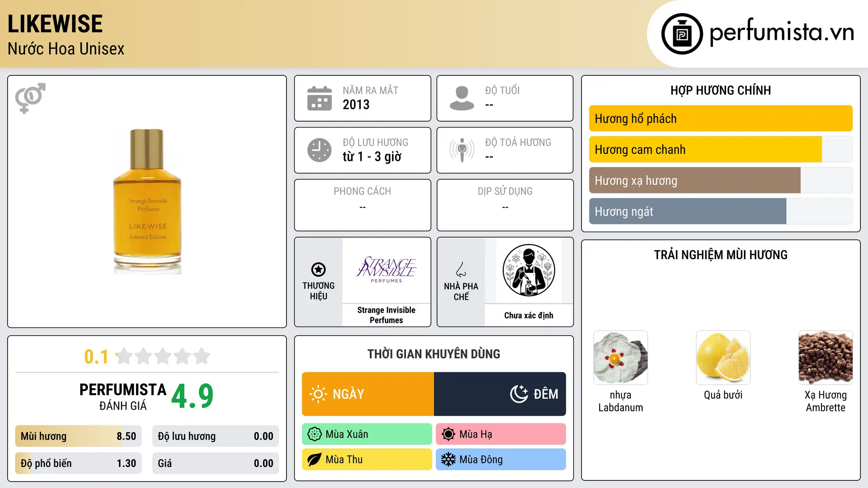Open the Strange Invisible Perfumes brand name

387,315
